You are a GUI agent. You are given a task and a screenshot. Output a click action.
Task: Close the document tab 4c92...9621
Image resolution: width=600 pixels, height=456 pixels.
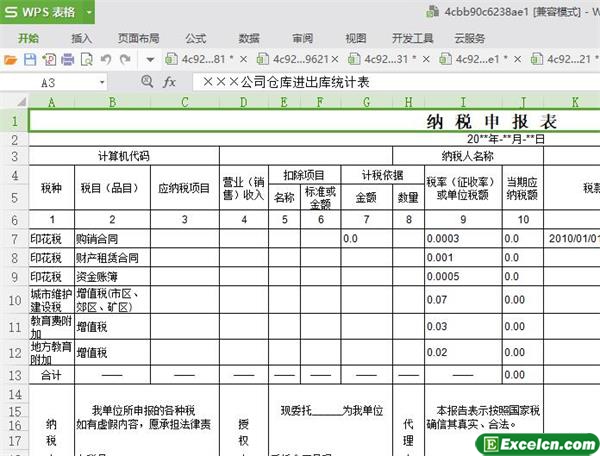[x=335, y=59]
